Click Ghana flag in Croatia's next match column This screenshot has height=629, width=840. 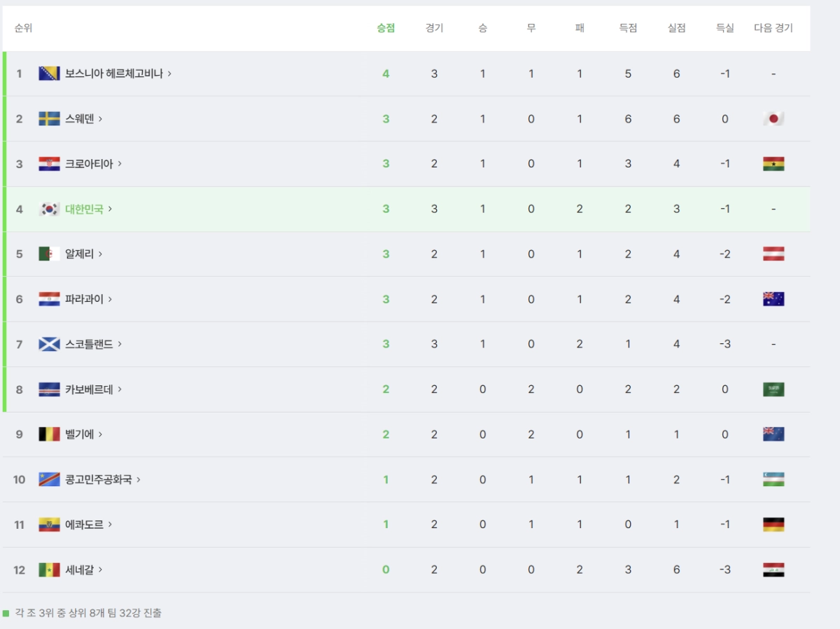tap(773, 164)
